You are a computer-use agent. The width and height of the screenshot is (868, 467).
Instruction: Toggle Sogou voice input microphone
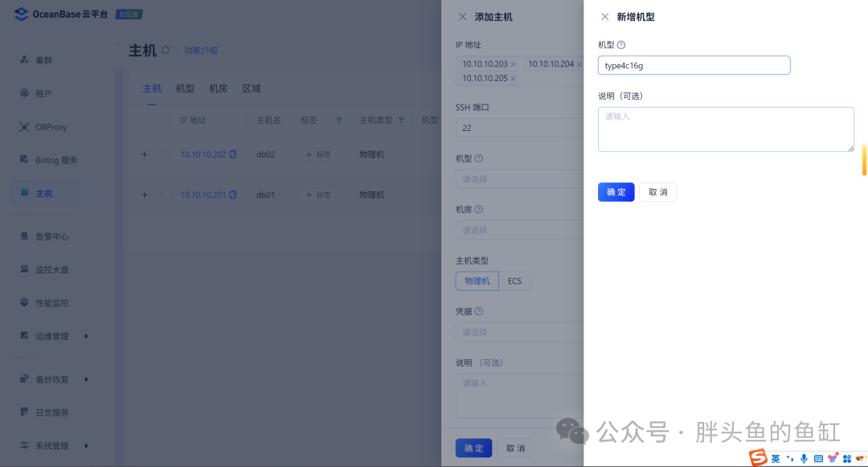coord(804,459)
